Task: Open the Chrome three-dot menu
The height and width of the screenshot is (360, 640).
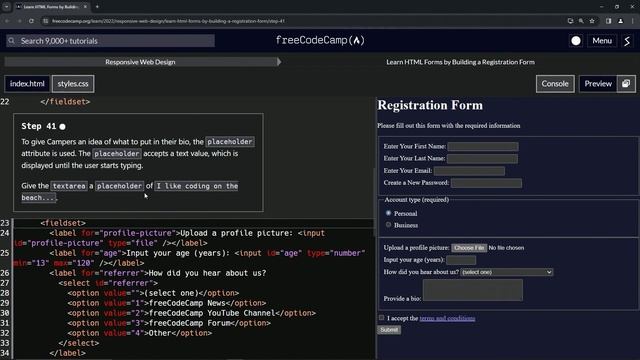Action: pyautogui.click(x=633, y=21)
